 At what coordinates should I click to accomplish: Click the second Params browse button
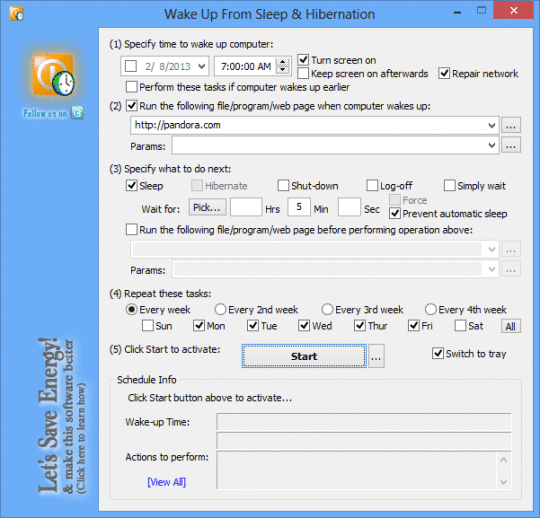(x=511, y=269)
